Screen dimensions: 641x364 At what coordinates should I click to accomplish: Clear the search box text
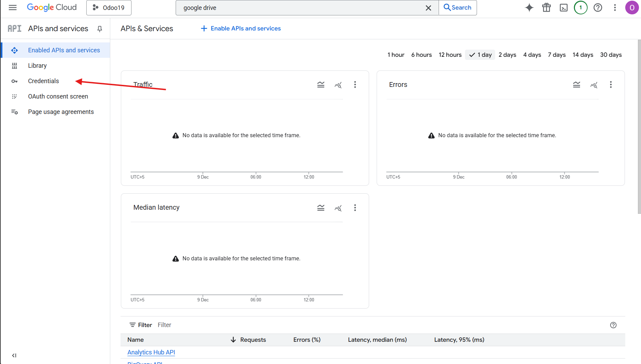(428, 8)
